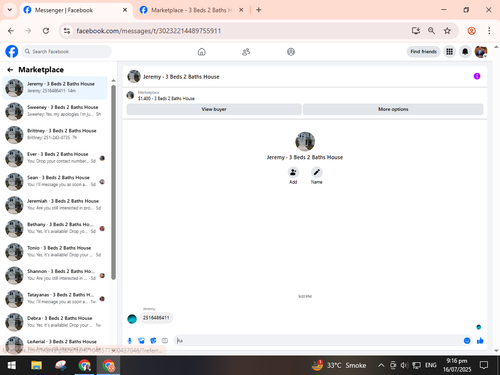This screenshot has width=500, height=375.
Task: Reload the page
Action: (46, 31)
